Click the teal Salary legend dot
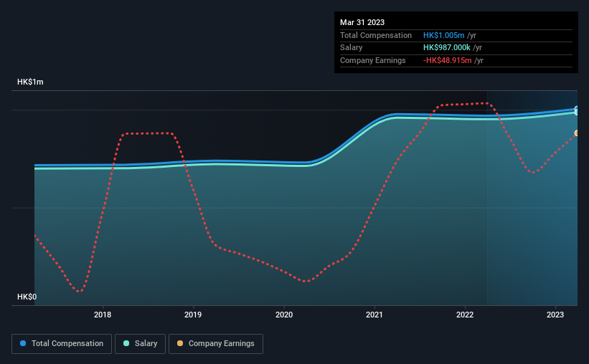This screenshot has height=364, width=589. (126, 343)
